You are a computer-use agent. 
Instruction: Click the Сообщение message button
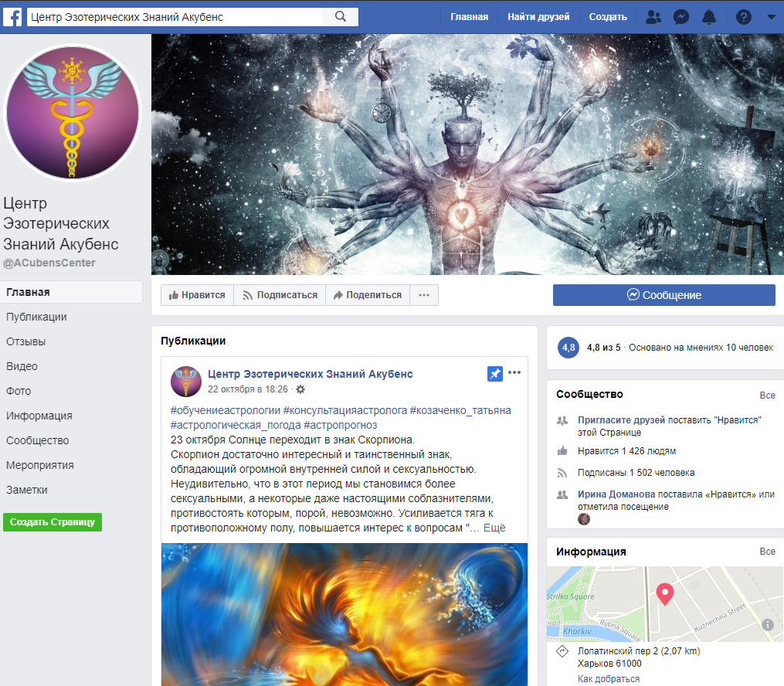[x=664, y=295]
